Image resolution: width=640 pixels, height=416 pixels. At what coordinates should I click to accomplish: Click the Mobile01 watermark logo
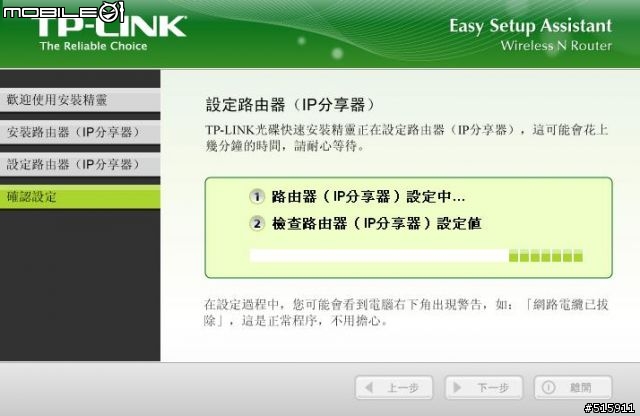pyautogui.click(x=63, y=11)
